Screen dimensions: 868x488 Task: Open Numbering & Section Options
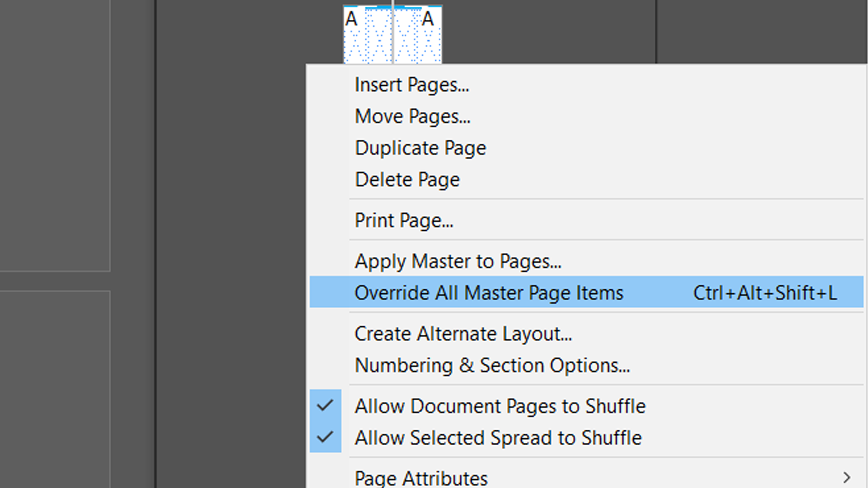coord(493,365)
